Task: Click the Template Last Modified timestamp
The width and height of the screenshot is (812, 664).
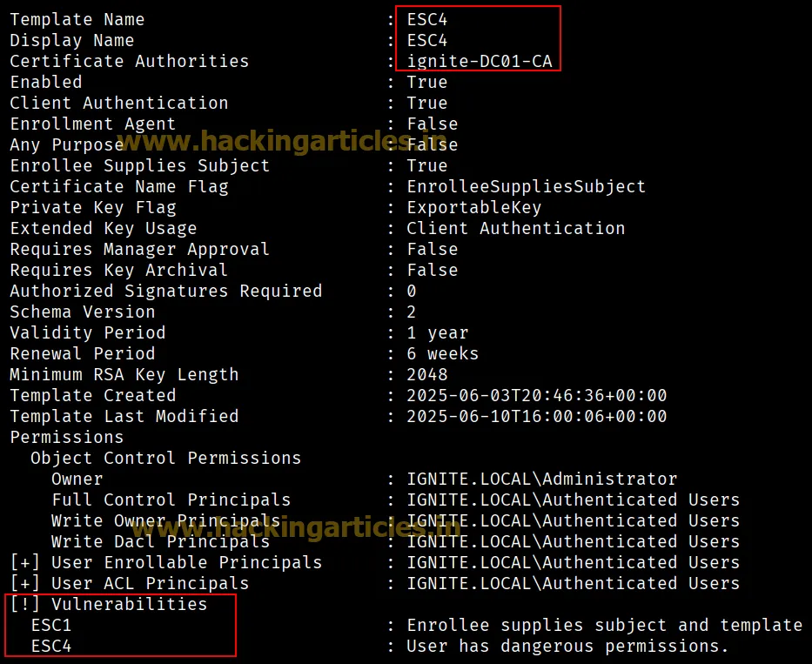Action: (x=536, y=416)
